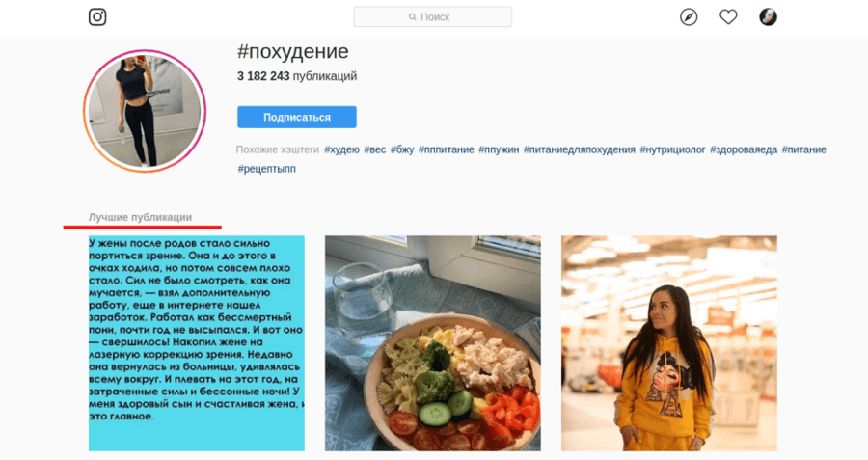Open the pasta salad bowl post

[433, 343]
